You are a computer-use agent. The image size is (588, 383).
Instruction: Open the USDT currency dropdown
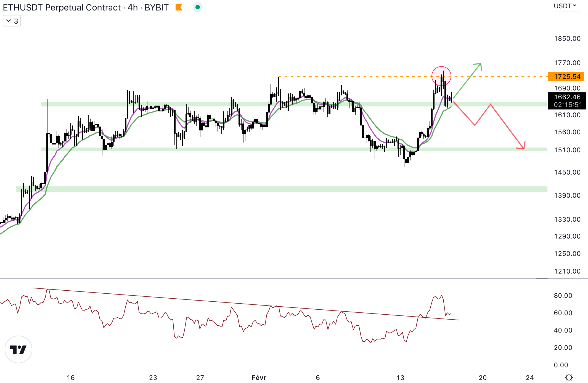565,6
